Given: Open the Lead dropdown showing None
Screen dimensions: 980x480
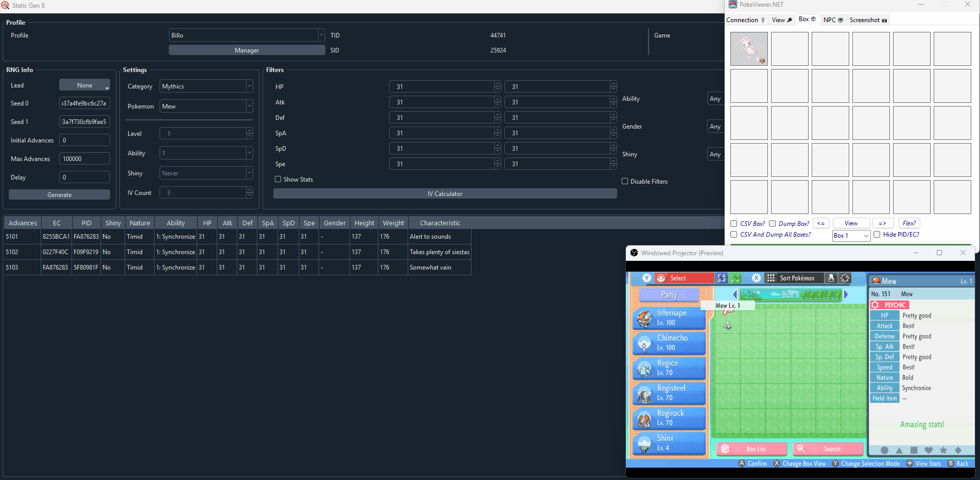Looking at the screenshot, I should point(84,85).
